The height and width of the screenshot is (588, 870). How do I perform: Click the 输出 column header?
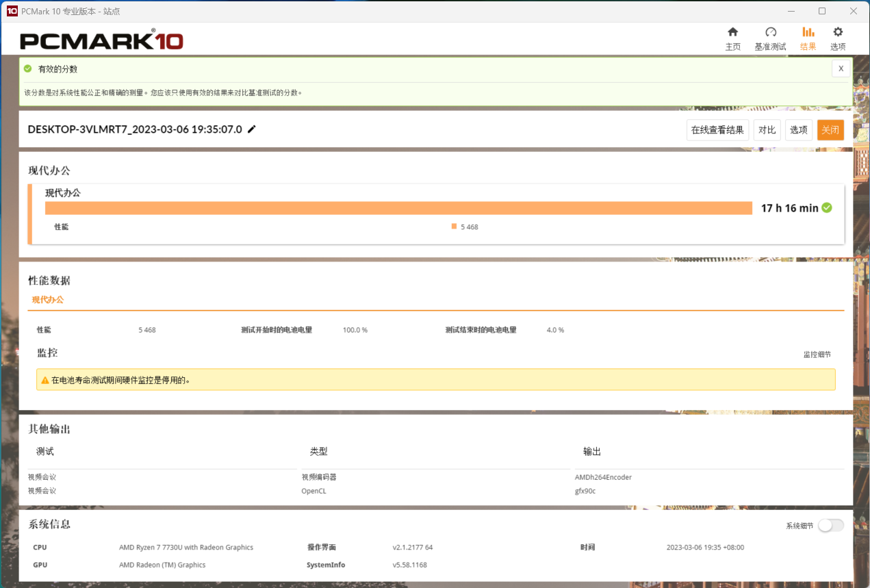(592, 452)
